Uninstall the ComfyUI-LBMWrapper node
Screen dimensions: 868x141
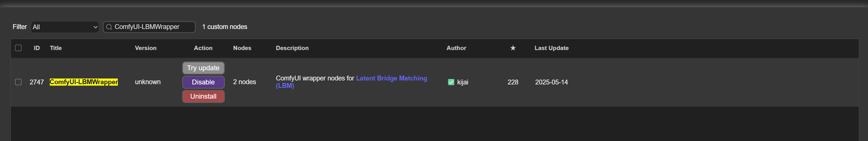pos(203,96)
